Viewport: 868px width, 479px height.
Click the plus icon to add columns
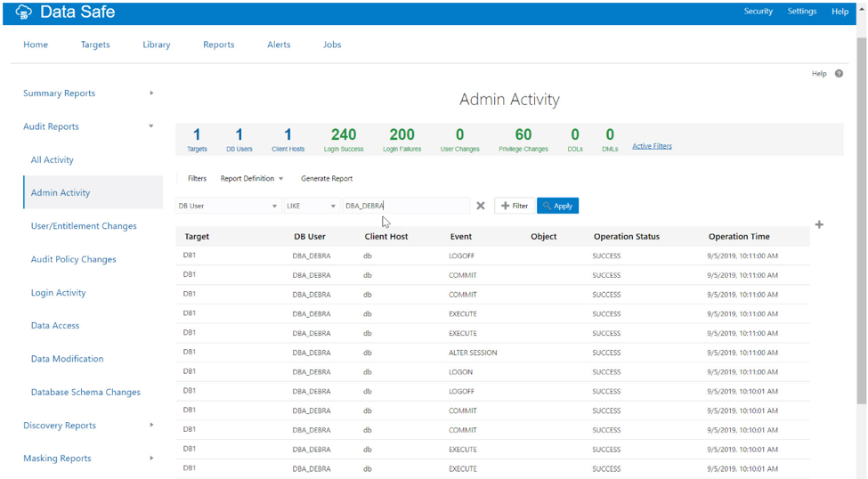(819, 224)
